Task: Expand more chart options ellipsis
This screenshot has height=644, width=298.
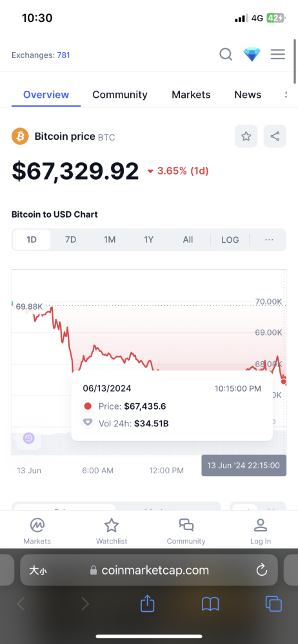Action: point(269,240)
